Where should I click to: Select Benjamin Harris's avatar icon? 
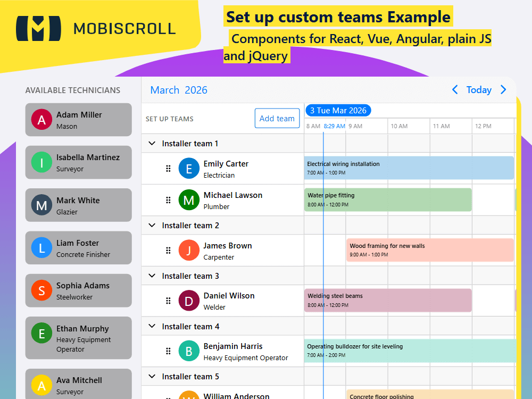click(x=189, y=351)
